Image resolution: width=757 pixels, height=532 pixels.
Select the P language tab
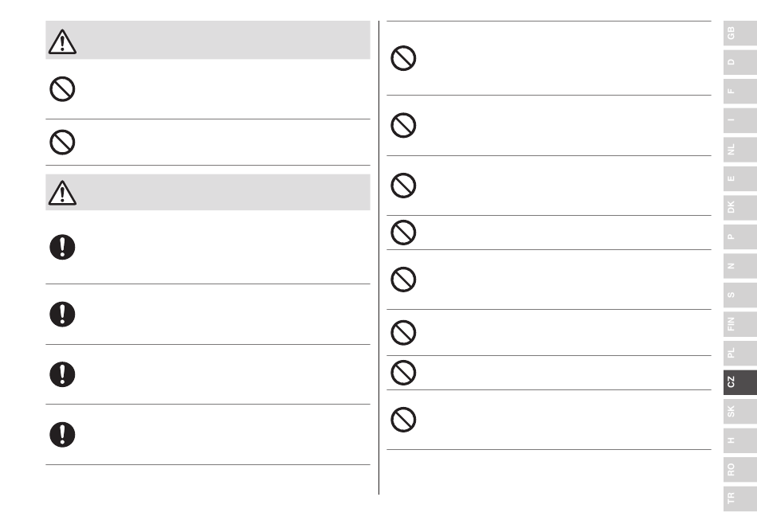[740, 237]
